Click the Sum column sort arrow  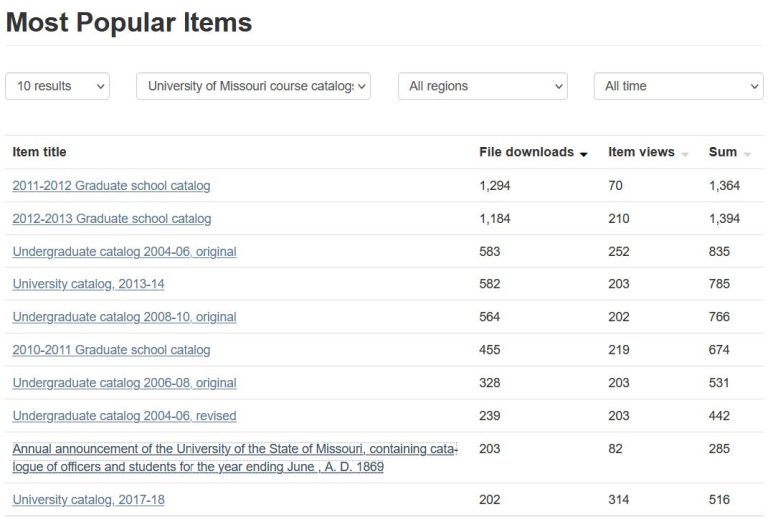(747, 153)
